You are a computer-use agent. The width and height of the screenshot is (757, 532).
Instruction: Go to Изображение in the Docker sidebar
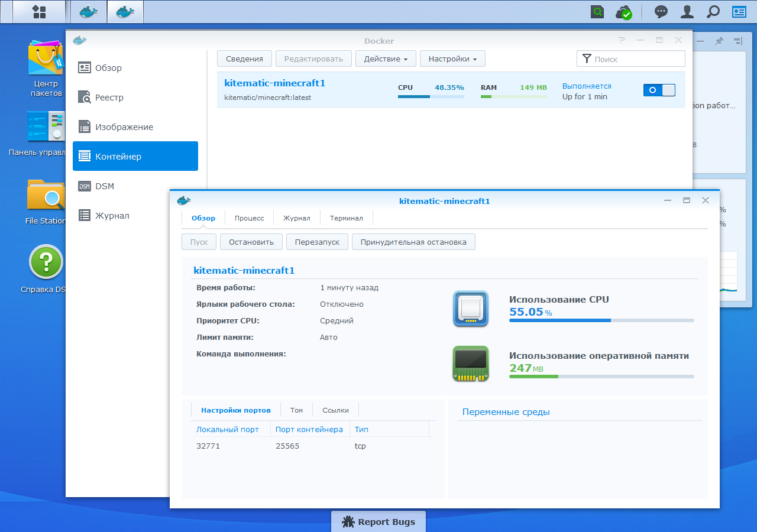[x=135, y=127]
